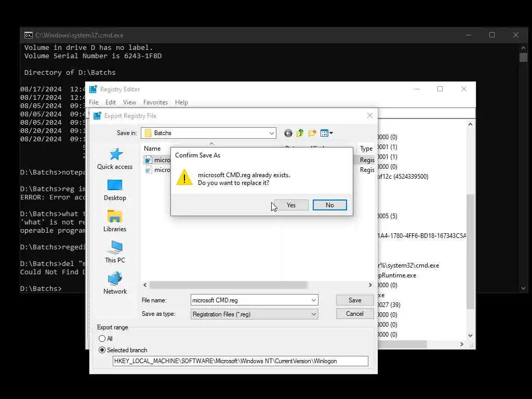Click 'Volume Serial Number is 6243-1F8D' text
Viewport: 532px width, 399px height.
tap(93, 56)
